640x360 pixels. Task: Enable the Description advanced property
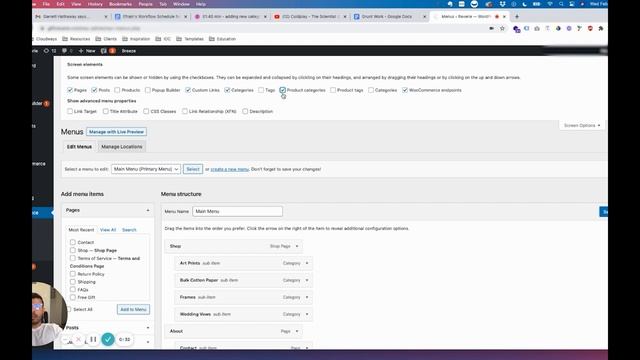(x=245, y=111)
